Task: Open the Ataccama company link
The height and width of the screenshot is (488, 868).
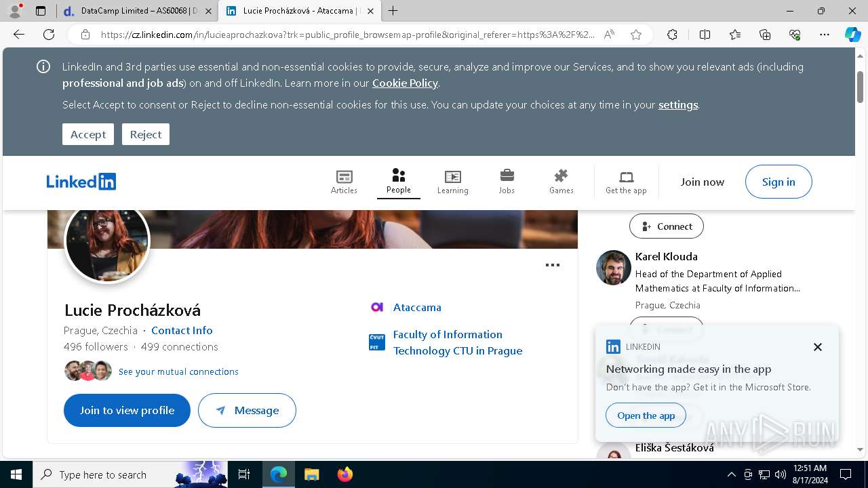Action: click(417, 307)
